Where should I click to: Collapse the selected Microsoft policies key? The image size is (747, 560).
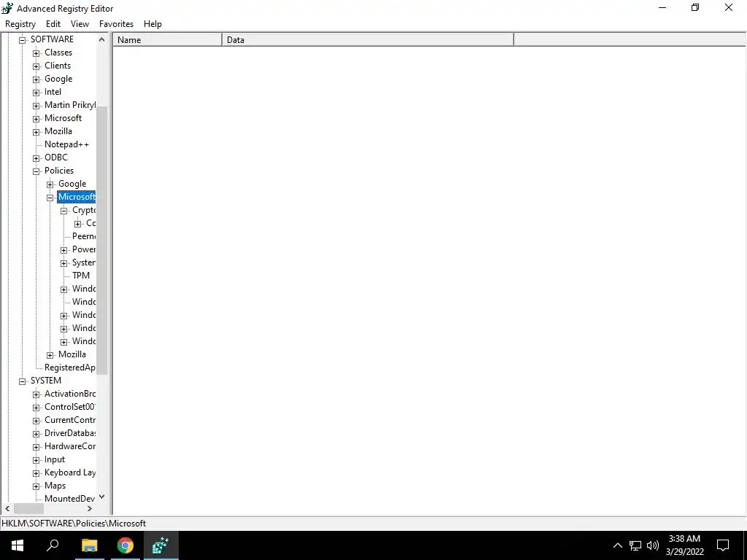[50, 198]
